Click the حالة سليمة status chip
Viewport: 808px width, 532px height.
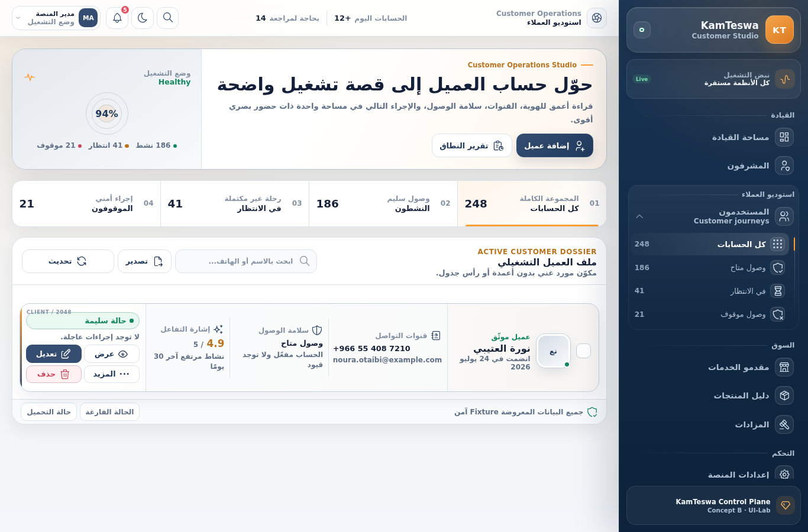[x=83, y=320]
